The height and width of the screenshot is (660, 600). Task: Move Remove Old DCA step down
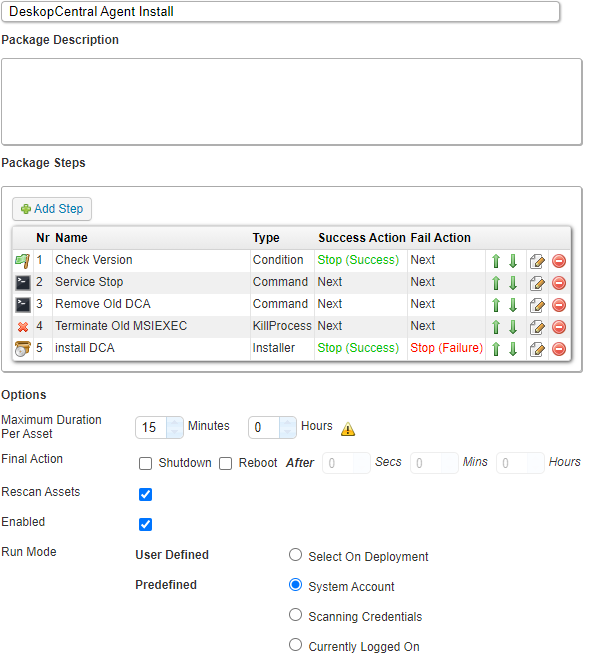pyautogui.click(x=513, y=305)
